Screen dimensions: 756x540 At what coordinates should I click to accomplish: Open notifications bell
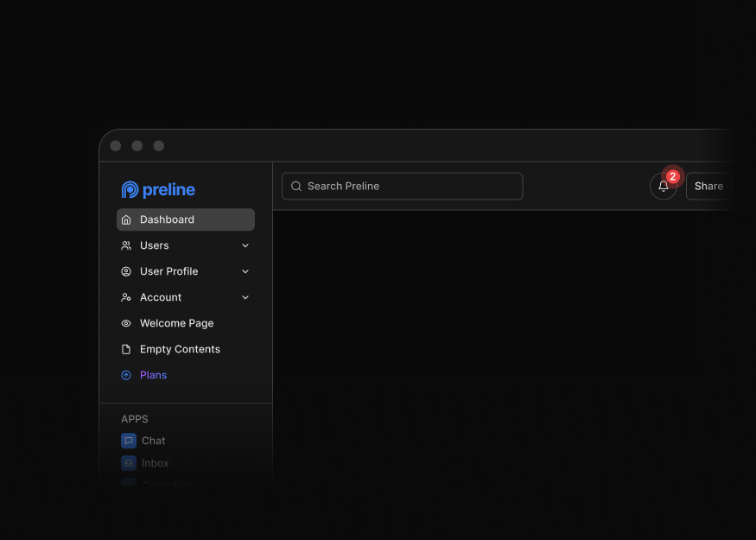click(664, 186)
